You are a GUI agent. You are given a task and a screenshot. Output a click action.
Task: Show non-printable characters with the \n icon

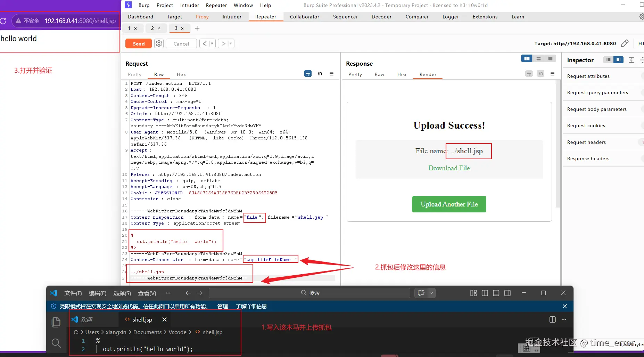pos(320,73)
